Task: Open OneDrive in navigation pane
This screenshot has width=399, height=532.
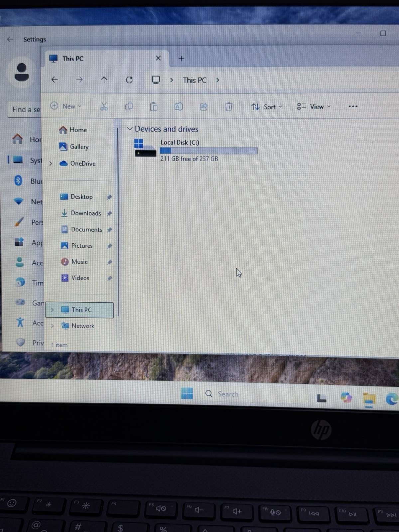Action: 77,163
